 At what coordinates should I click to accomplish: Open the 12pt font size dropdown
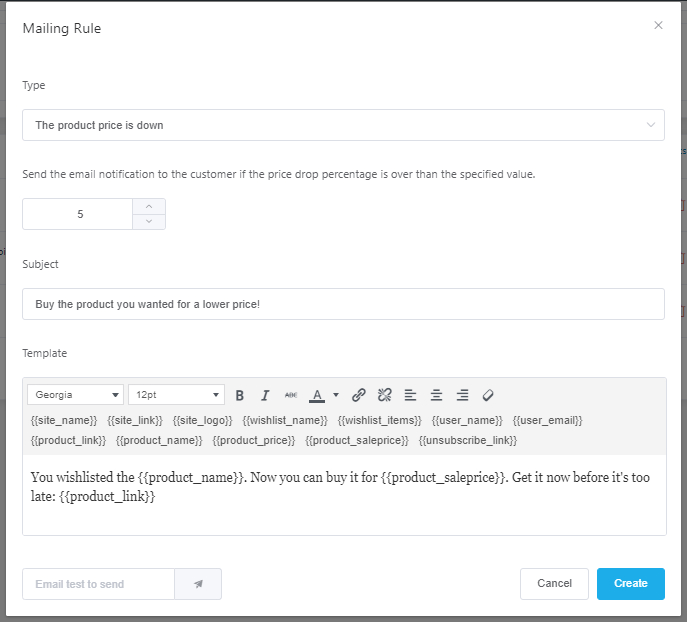tap(176, 395)
